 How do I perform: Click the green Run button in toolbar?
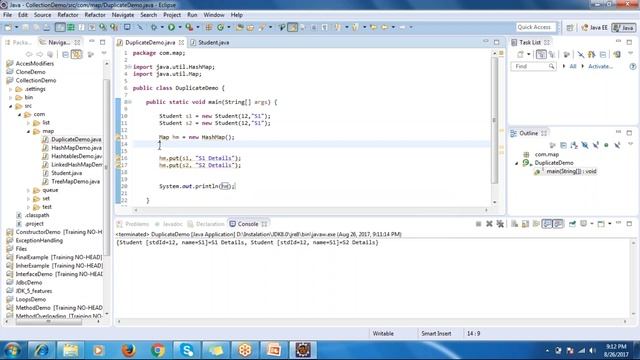click(171, 27)
